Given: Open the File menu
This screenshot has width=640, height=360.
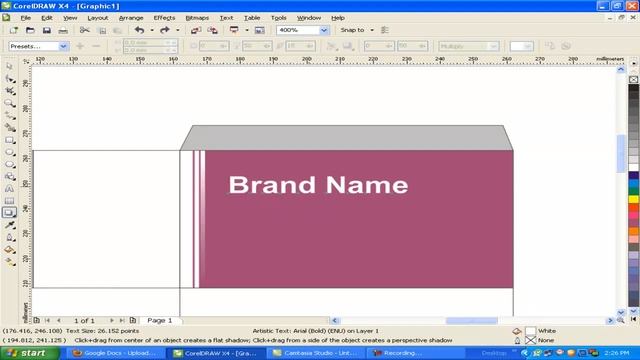Looking at the screenshot, I should [26, 18].
